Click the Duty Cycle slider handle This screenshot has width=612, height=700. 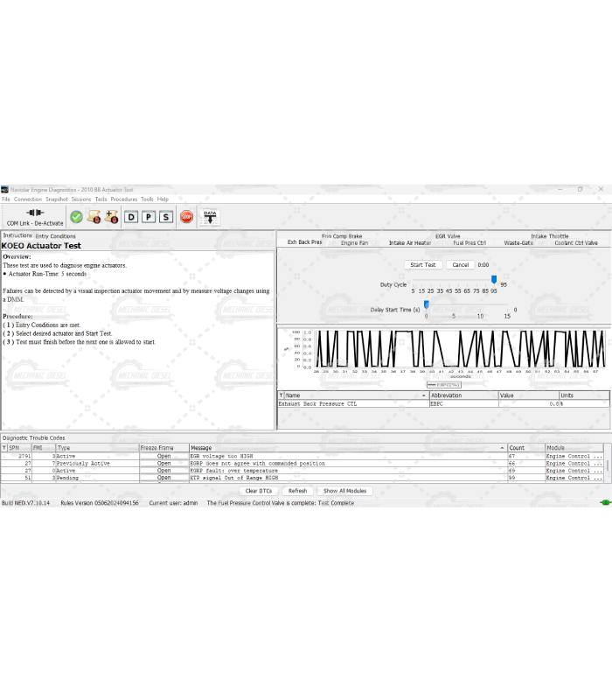[494, 280]
